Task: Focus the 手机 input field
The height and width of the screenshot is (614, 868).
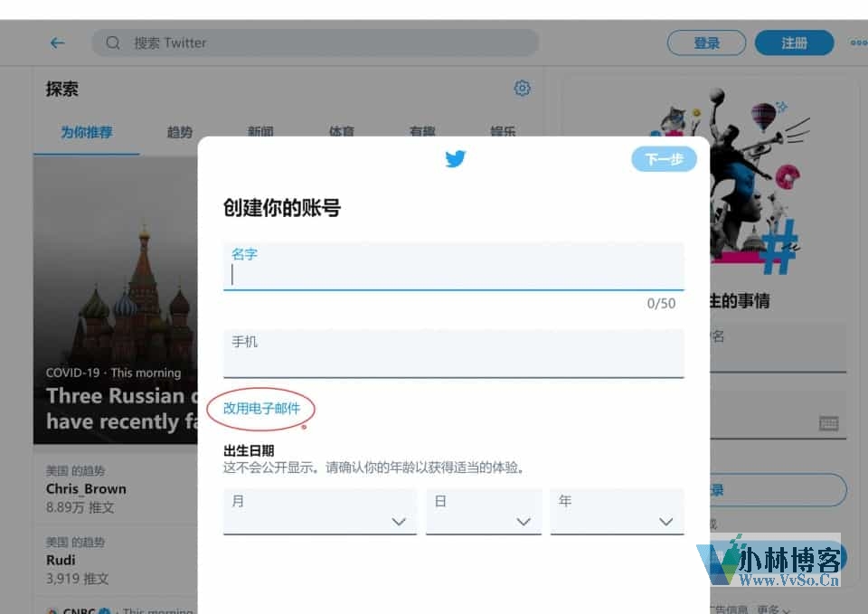Action: (453, 354)
